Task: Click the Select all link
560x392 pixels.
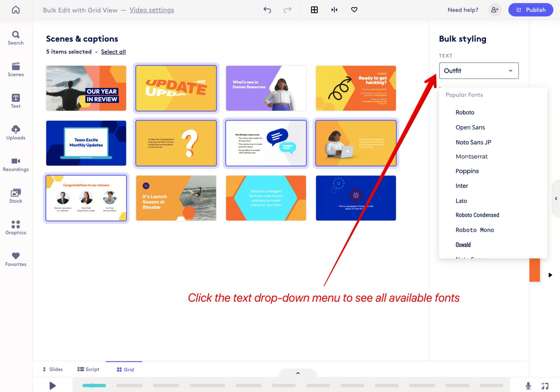Action: tap(113, 52)
